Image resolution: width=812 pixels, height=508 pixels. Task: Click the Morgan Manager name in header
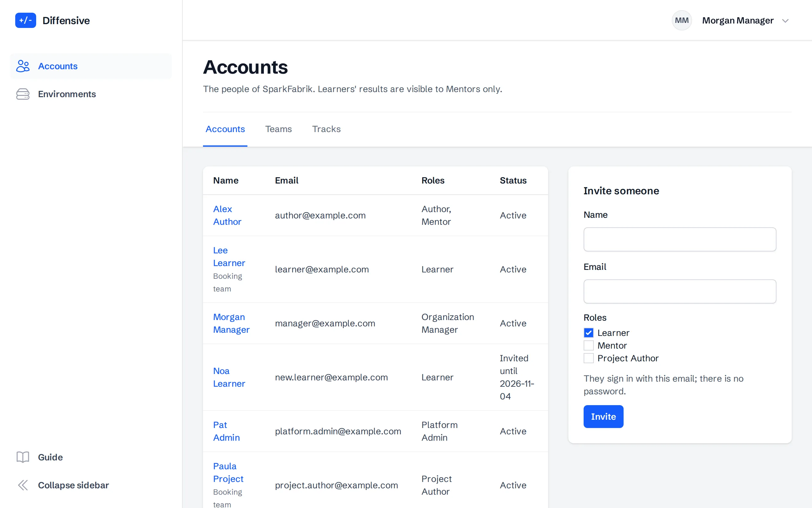tap(738, 21)
